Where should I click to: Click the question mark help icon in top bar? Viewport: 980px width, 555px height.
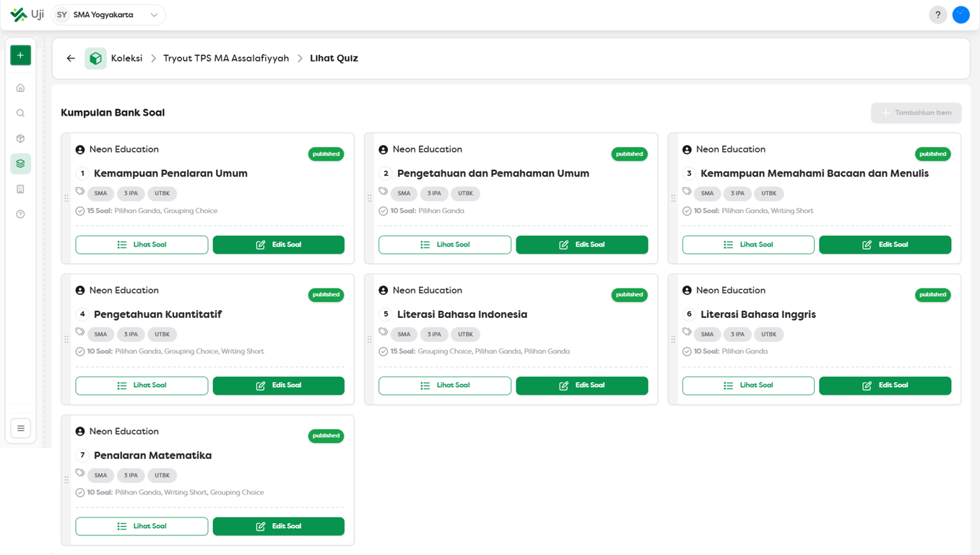point(937,15)
